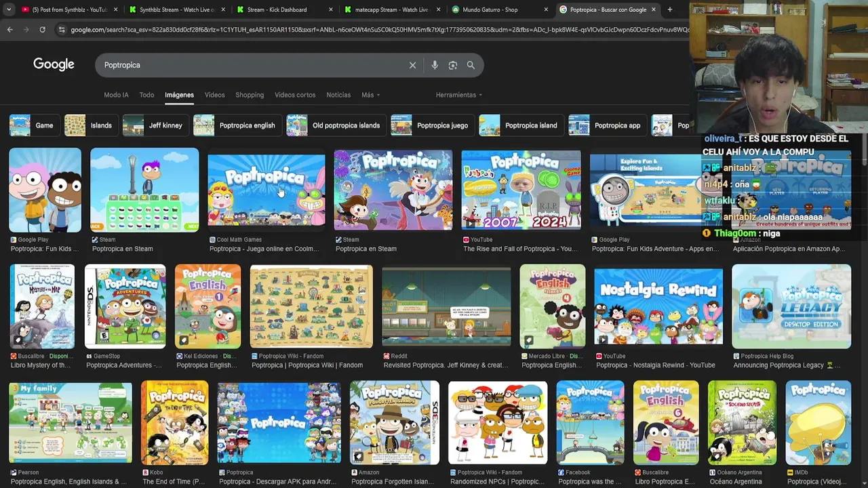
Task: Open Poptropica Adventures Nintendo DS cover
Action: click(x=125, y=306)
